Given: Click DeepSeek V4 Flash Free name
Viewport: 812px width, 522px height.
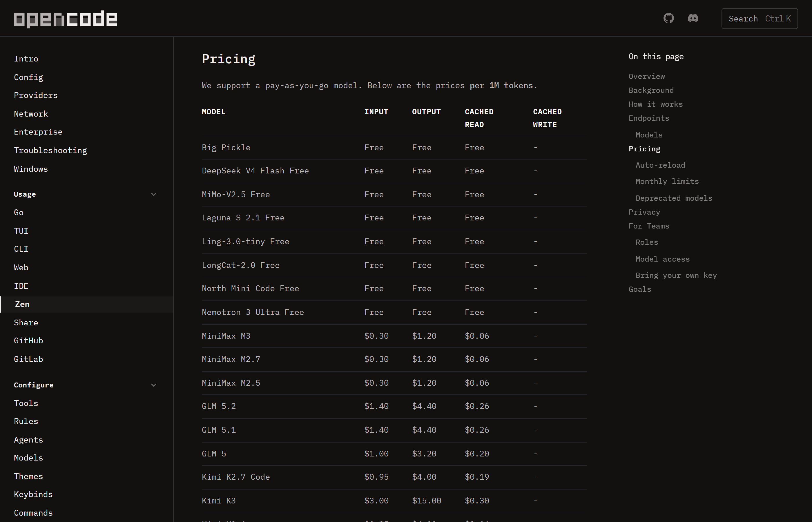Looking at the screenshot, I should point(255,171).
